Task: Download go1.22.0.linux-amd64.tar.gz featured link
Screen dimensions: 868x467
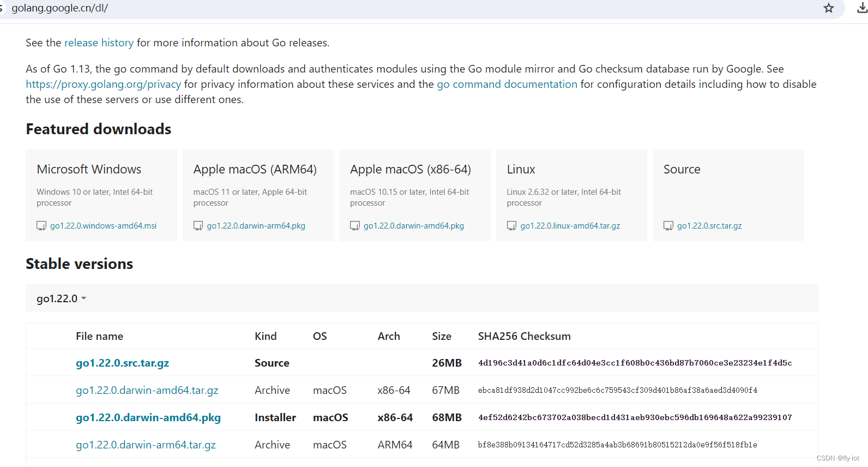Action: point(570,226)
